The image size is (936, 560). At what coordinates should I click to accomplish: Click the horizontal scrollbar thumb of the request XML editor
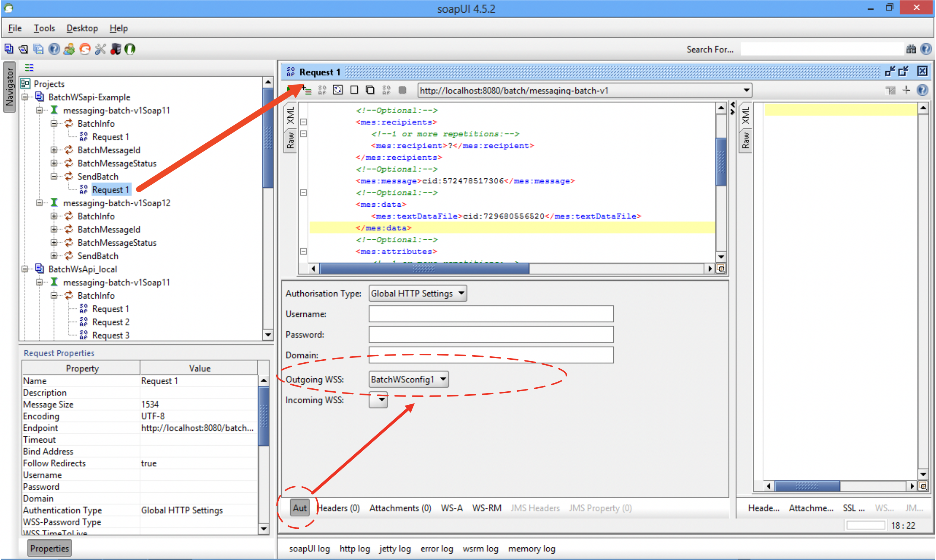[x=424, y=269]
